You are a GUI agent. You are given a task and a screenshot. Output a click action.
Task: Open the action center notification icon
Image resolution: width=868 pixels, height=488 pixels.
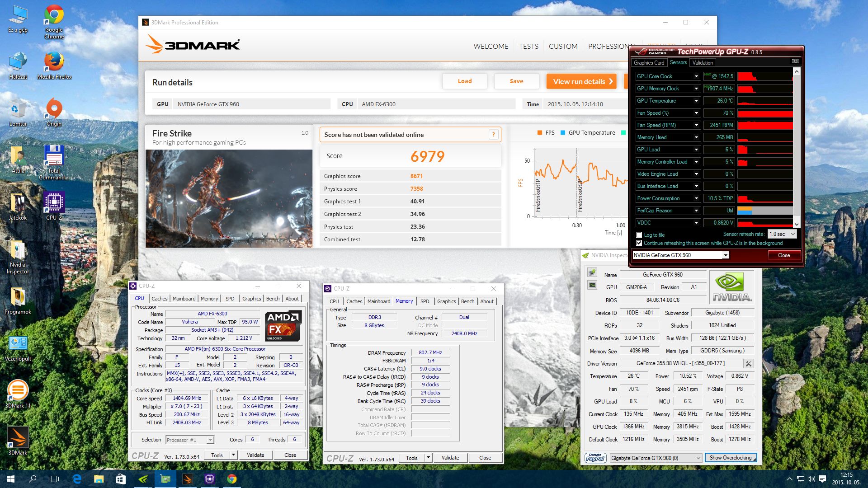(822, 479)
